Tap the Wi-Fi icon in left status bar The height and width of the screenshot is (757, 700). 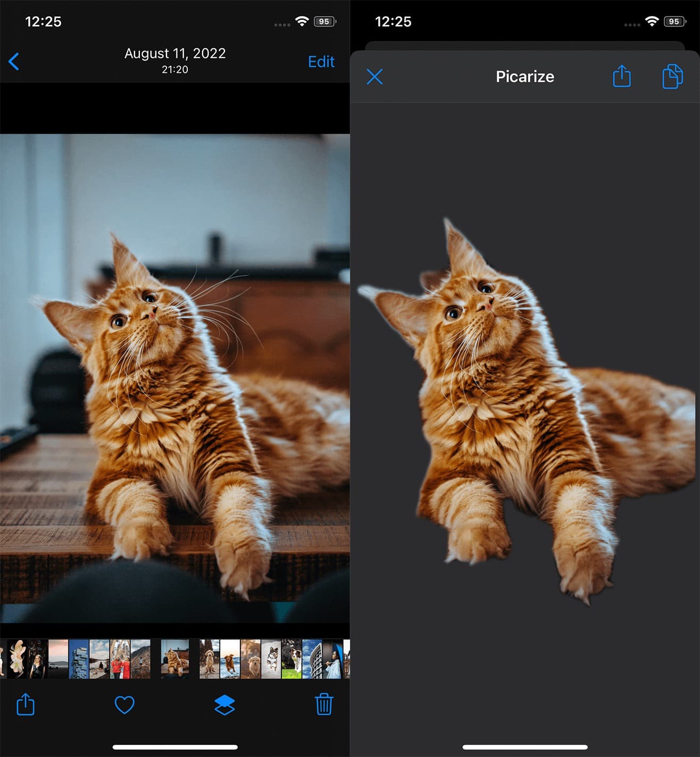(x=302, y=21)
